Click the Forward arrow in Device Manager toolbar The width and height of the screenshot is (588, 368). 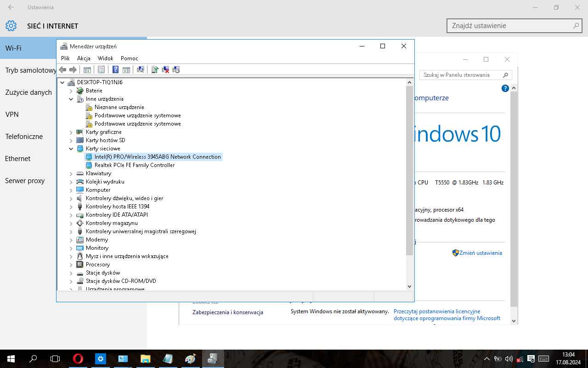point(73,69)
